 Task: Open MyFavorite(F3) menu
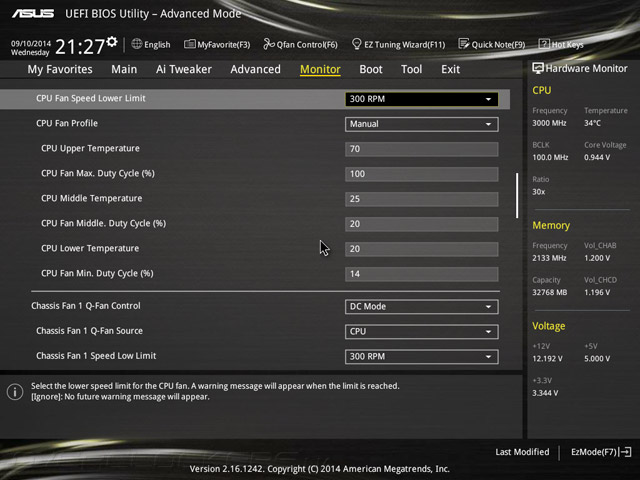[x=217, y=44]
